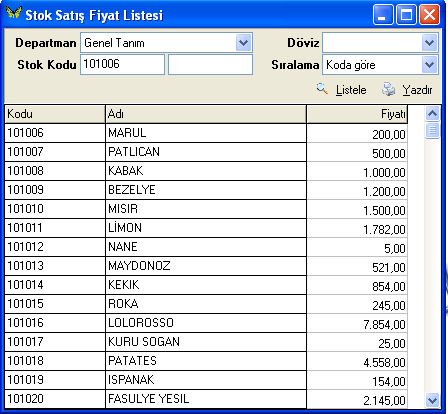This screenshot has width=448, height=414.
Task: Click the scrollbar up arrow
Action: [x=432, y=114]
